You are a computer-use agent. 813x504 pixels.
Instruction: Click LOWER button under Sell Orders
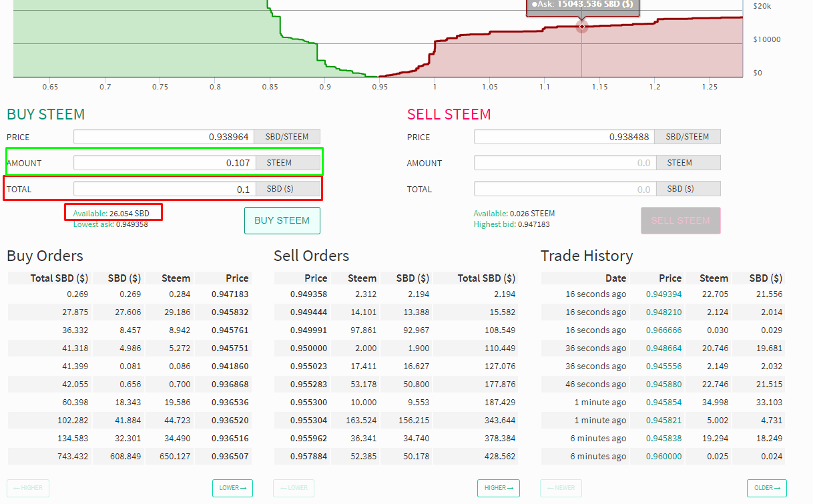294,488
